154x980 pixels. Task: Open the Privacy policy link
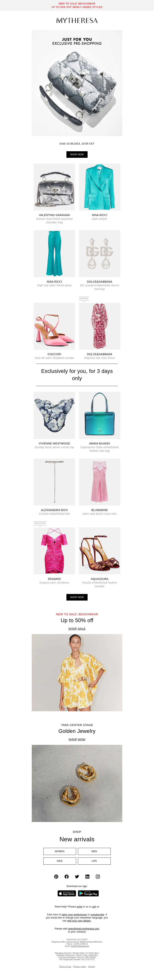pos(80,967)
